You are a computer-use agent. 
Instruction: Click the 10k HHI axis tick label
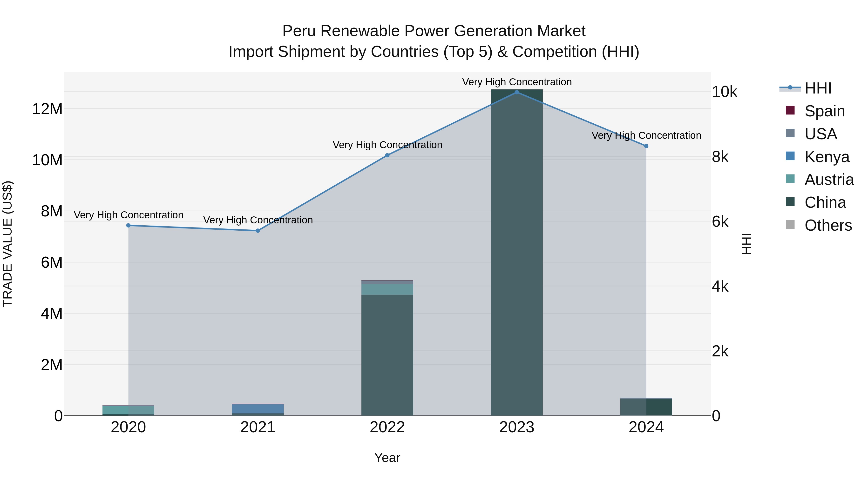tap(725, 92)
